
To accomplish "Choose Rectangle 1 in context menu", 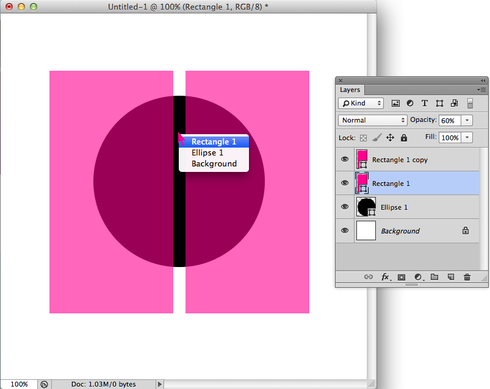I will click(x=214, y=142).
